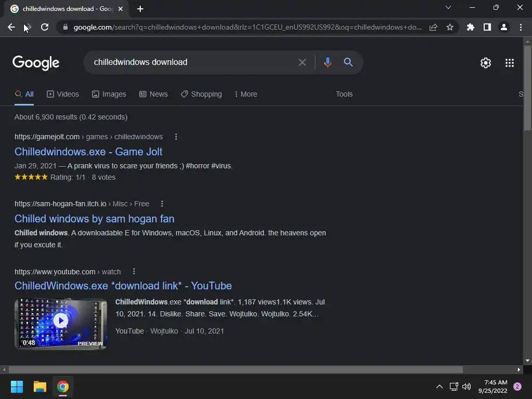Viewport: 532px width, 399px height.
Task: Switch to the News tab
Action: [153, 94]
